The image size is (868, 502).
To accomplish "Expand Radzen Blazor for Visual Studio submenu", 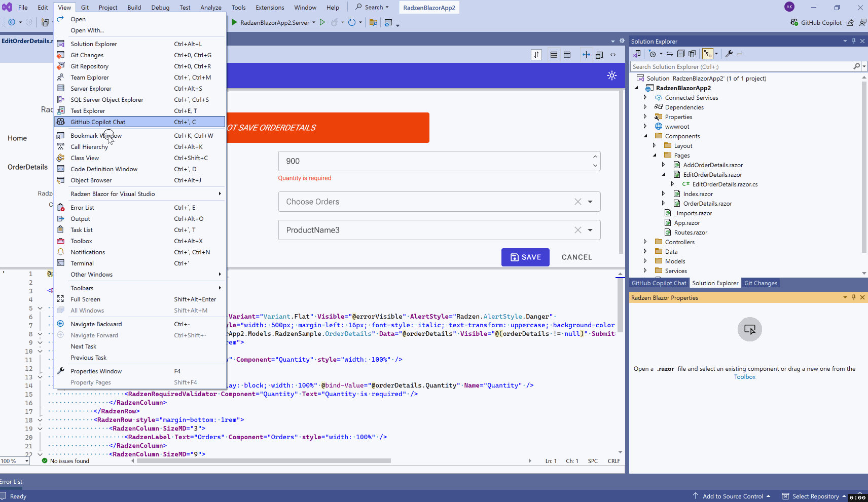I will pyautogui.click(x=139, y=194).
